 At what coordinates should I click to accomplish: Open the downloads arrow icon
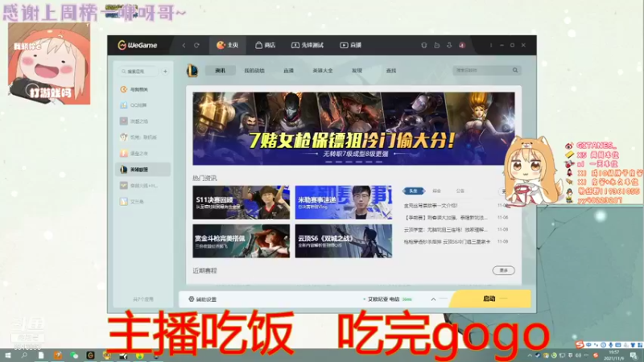click(449, 45)
